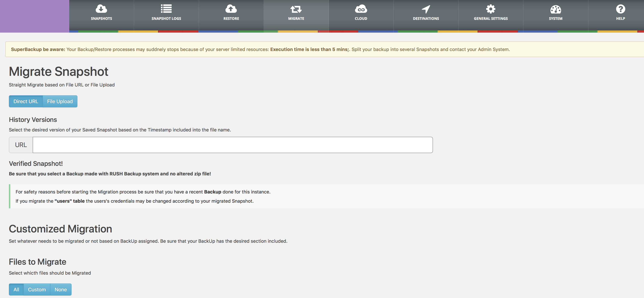This screenshot has width=644, height=298.
Task: Go to SNAPSHOT LOGS menu label
Action: pyautogui.click(x=166, y=18)
